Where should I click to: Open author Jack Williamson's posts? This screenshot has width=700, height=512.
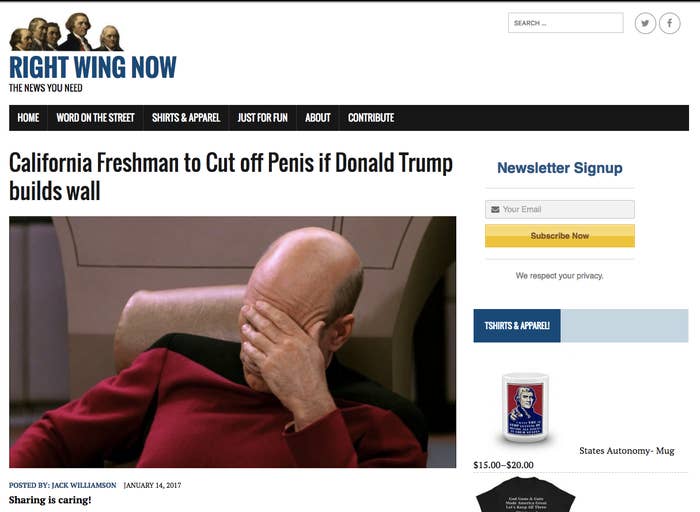[83, 485]
